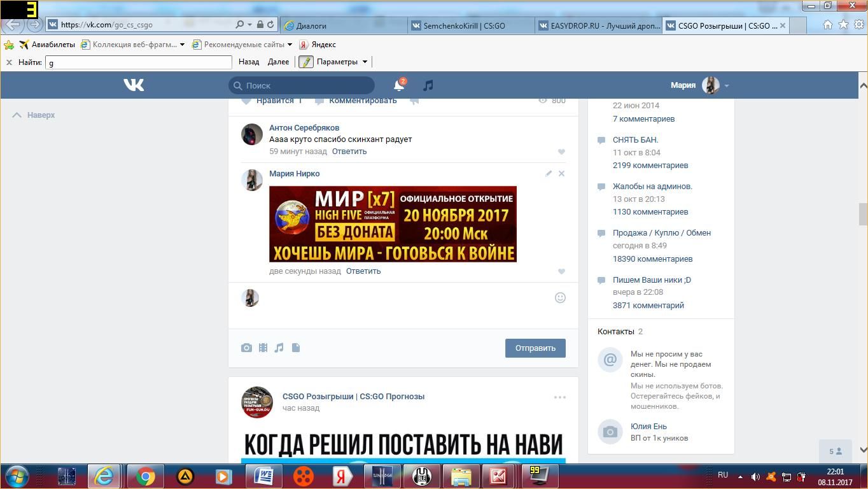Open the Авиабилеты bookmark
This screenshot has width=868, height=489.
pyautogui.click(x=47, y=45)
